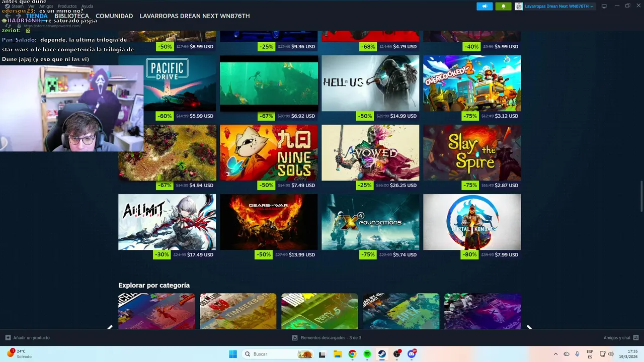Click the -30% discount badge
This screenshot has width=644, height=362.
(162, 255)
